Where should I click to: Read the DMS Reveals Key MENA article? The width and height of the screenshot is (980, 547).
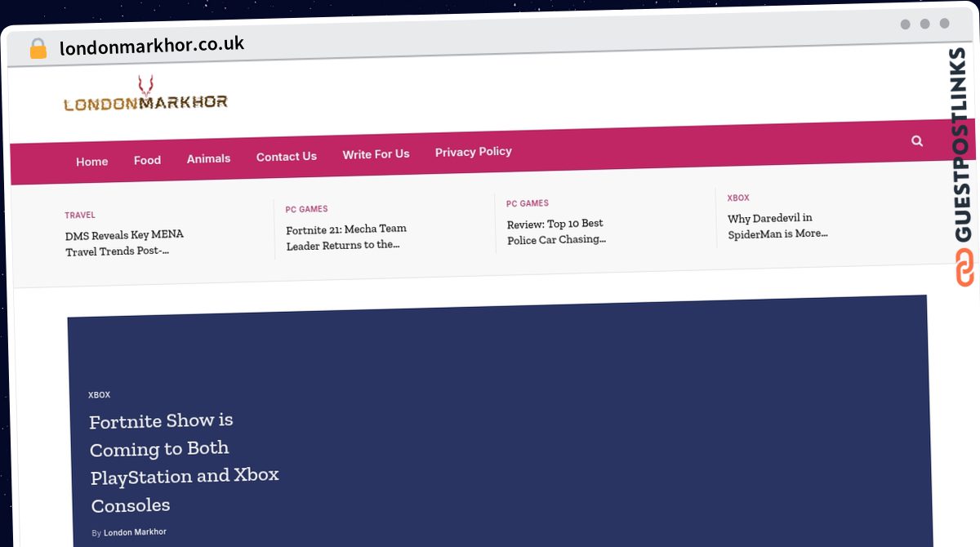(125, 242)
